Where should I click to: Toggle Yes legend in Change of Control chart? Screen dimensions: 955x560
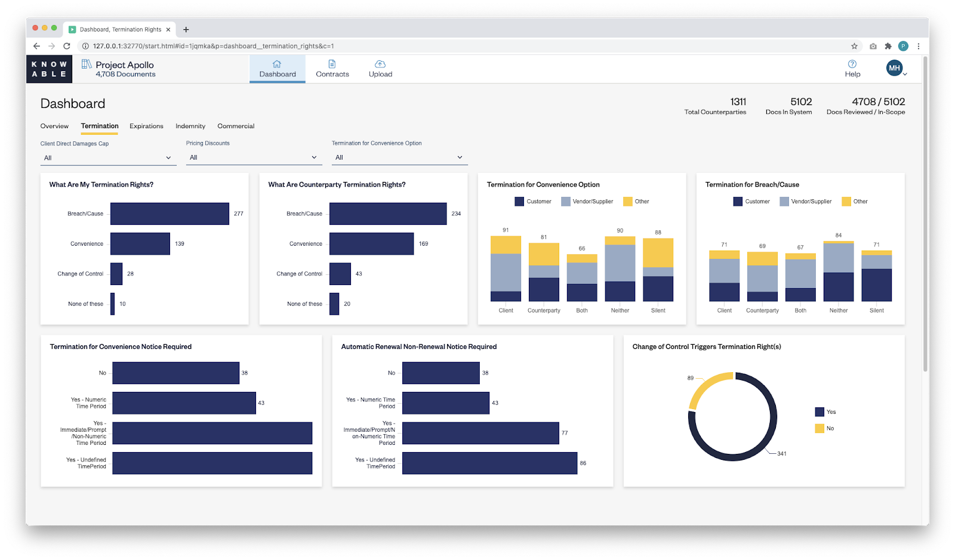[x=825, y=412]
